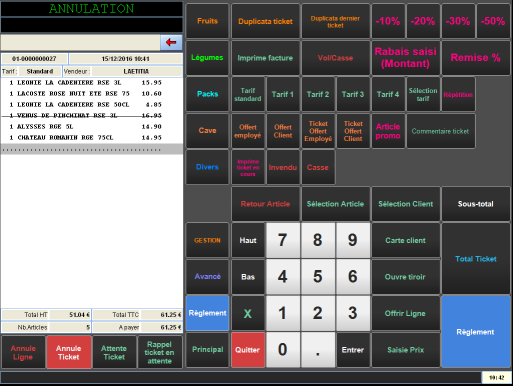Screen dimensions: 513x386
Task: Select Tarif 2
Action: coord(318,94)
